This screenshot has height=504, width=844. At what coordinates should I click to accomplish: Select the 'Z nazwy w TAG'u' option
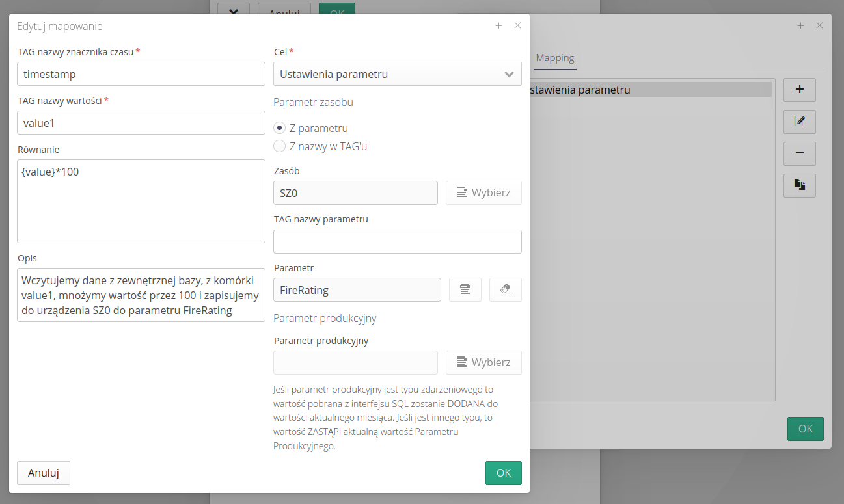click(280, 146)
